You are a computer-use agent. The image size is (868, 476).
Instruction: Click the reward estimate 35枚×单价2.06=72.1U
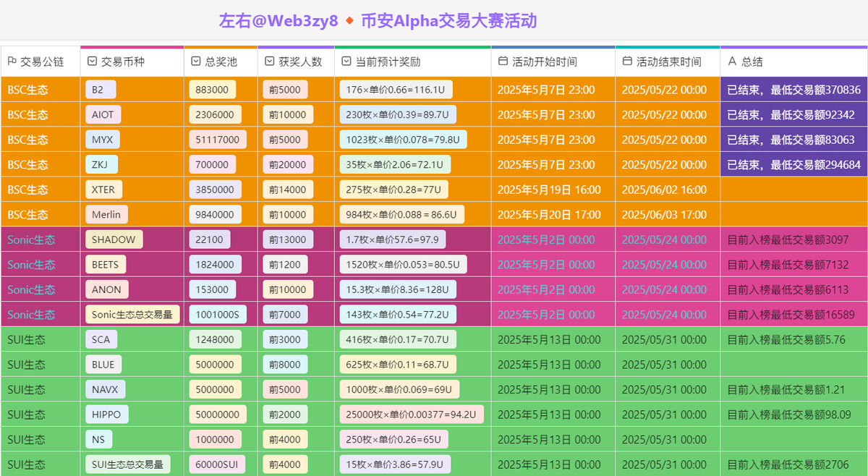pyautogui.click(x=395, y=165)
